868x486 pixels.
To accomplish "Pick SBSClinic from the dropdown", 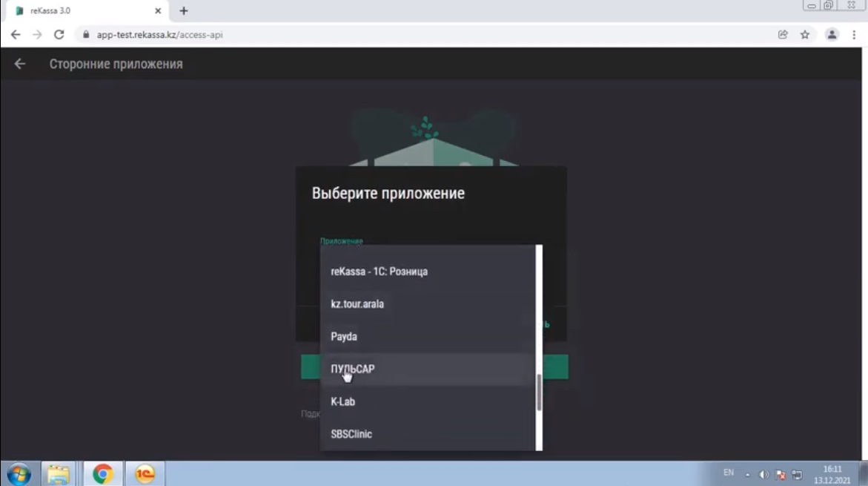I will [x=428, y=434].
